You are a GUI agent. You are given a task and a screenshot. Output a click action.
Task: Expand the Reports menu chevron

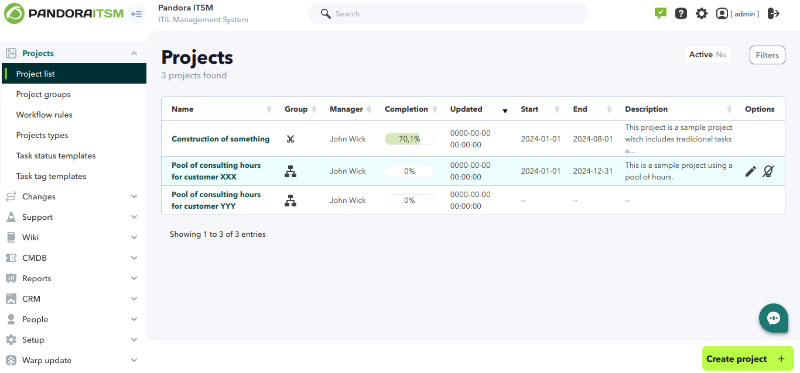click(x=134, y=278)
